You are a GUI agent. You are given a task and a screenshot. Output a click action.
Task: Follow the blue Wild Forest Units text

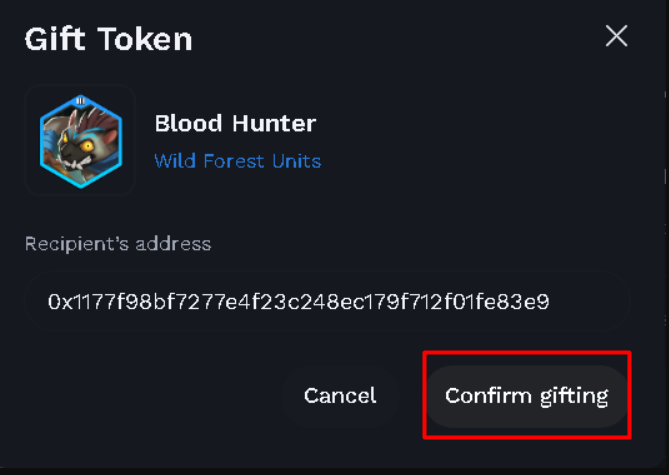coord(238,161)
